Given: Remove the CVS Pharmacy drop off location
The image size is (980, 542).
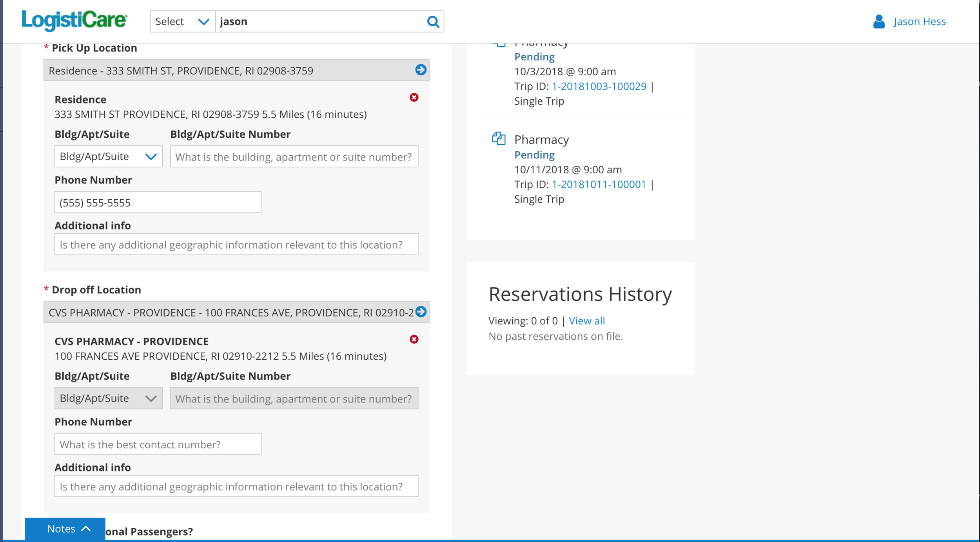Looking at the screenshot, I should pyautogui.click(x=414, y=339).
